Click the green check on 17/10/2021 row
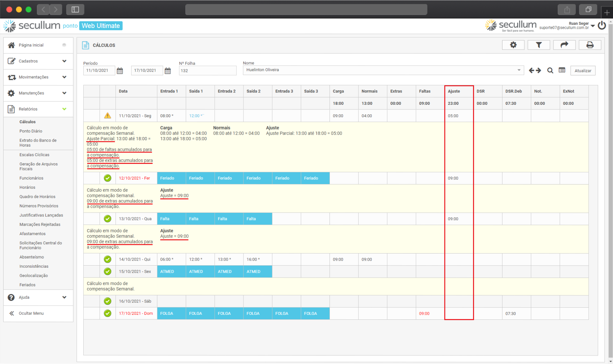 tap(108, 313)
